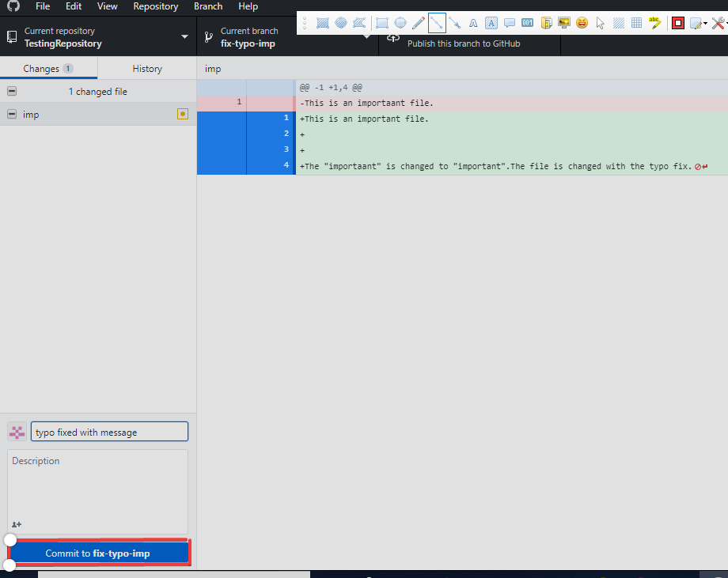Toggle selection of added line 1
The width and height of the screenshot is (728, 578).
click(x=246, y=119)
